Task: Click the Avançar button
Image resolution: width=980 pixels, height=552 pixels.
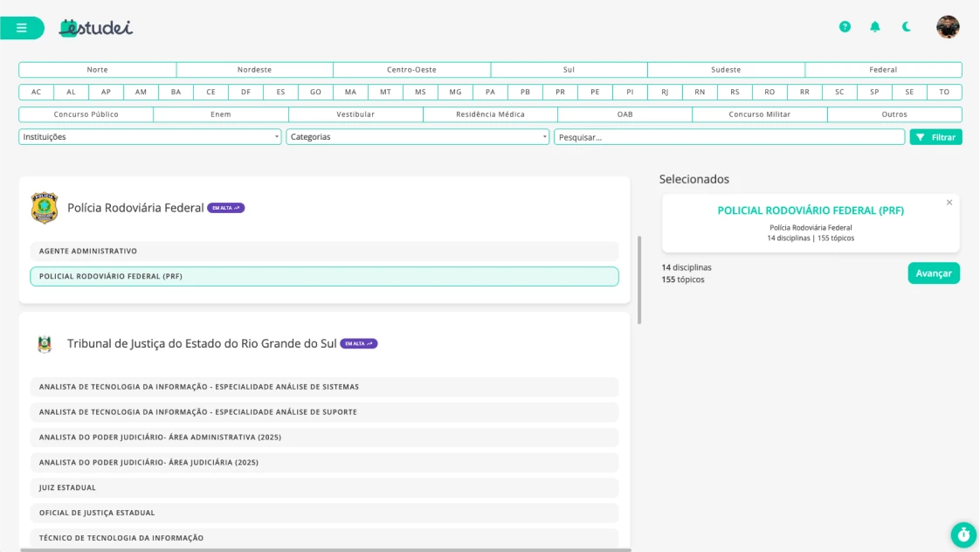Action: pyautogui.click(x=934, y=273)
